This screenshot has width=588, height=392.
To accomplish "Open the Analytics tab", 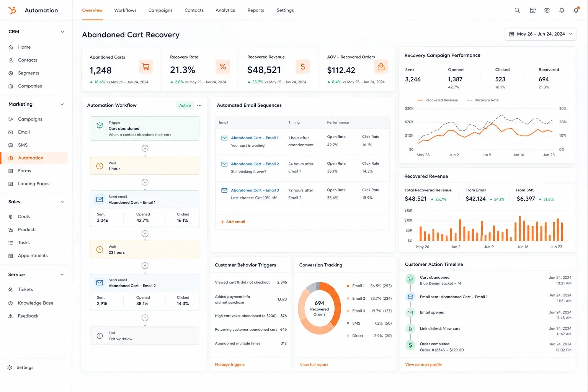I will click(225, 10).
